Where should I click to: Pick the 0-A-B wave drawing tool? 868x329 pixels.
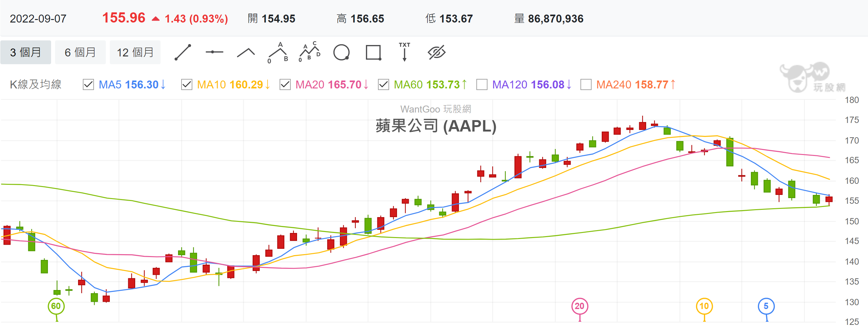[278, 53]
